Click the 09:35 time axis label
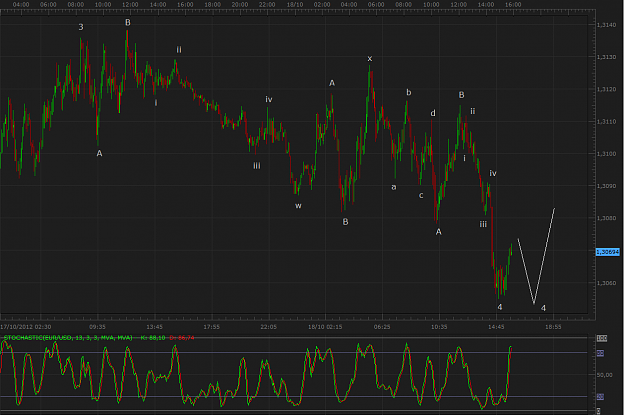 97,327
